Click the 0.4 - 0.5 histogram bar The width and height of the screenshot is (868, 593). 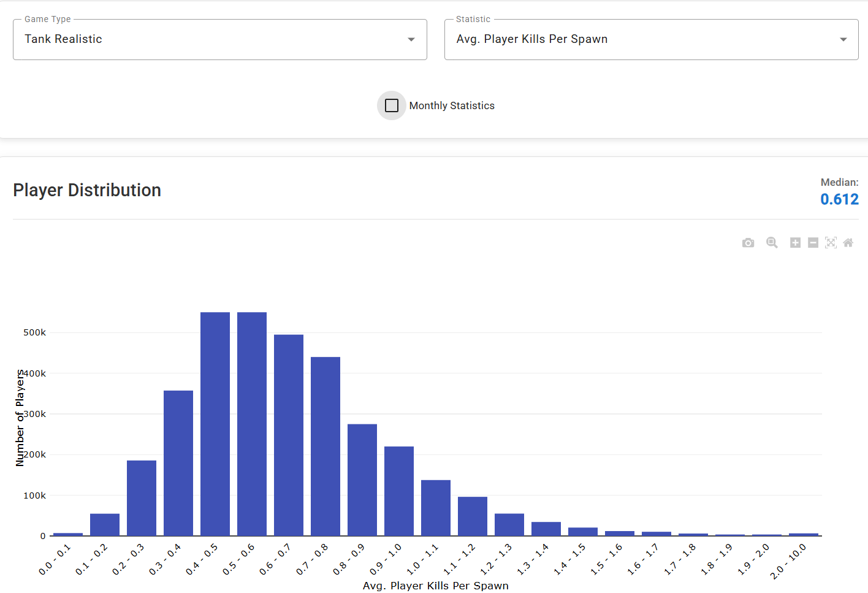(215, 424)
